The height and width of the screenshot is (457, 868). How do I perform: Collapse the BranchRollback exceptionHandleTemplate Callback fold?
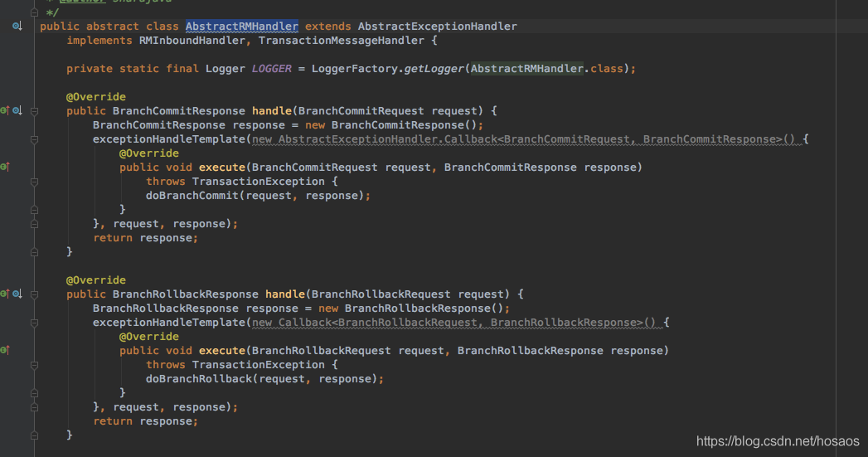(34, 323)
